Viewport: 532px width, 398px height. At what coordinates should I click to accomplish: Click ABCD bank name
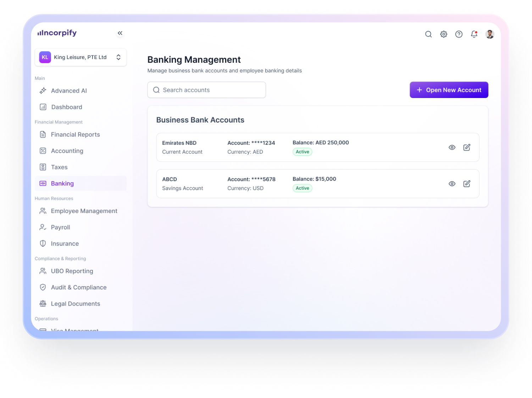pos(170,179)
